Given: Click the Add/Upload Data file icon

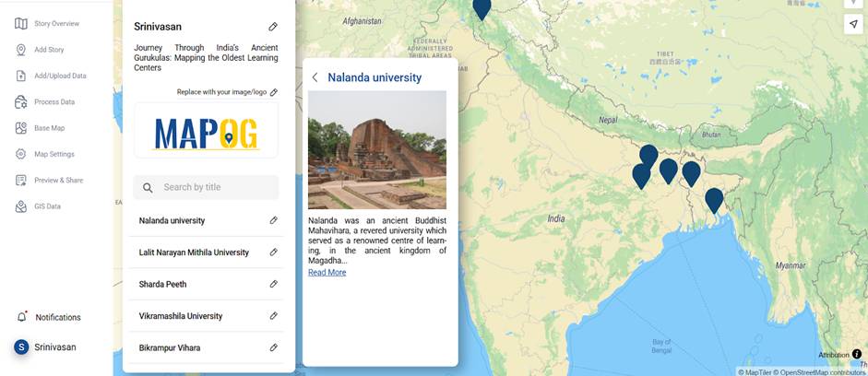Looking at the screenshot, I should (21, 76).
